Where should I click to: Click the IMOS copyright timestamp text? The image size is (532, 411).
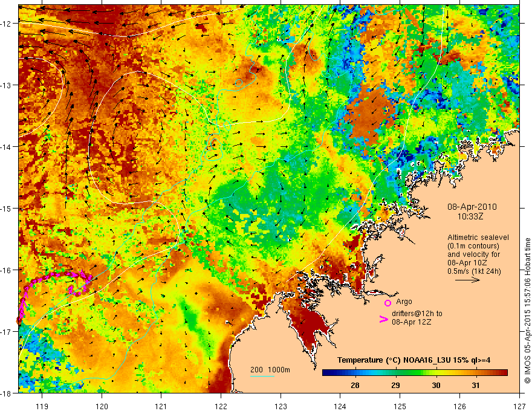(527, 310)
